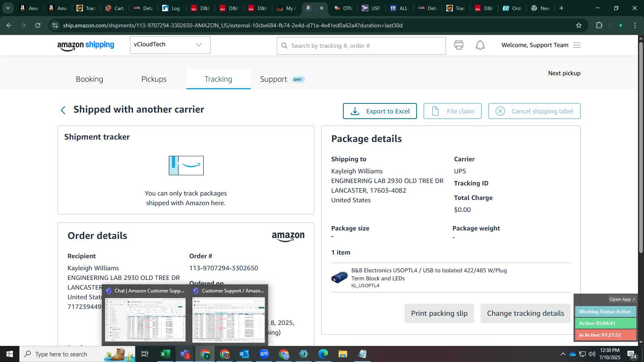Switch to the Log browser tab
Image resolution: width=644 pixels, height=362 pixels.
tap(171, 8)
